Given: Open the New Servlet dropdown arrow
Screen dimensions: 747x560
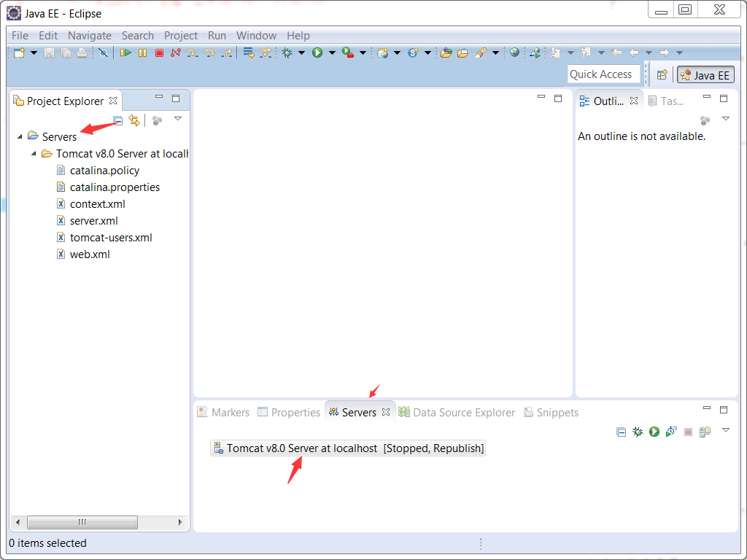Looking at the screenshot, I should (x=427, y=52).
